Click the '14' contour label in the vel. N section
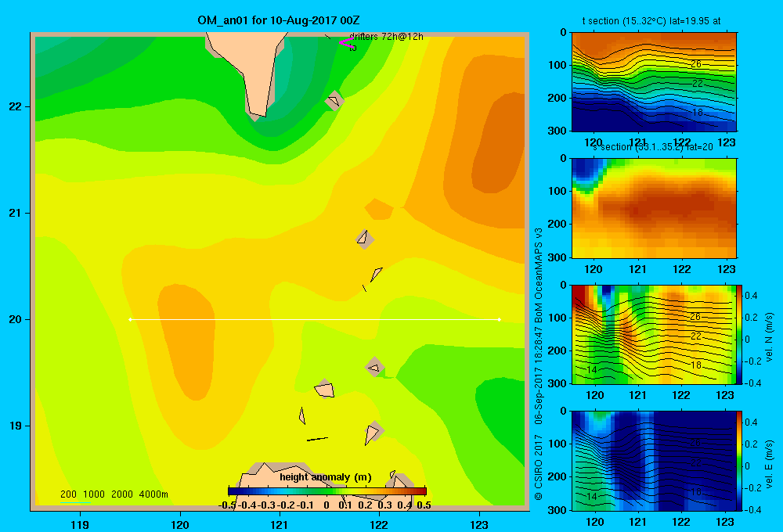 [592, 370]
